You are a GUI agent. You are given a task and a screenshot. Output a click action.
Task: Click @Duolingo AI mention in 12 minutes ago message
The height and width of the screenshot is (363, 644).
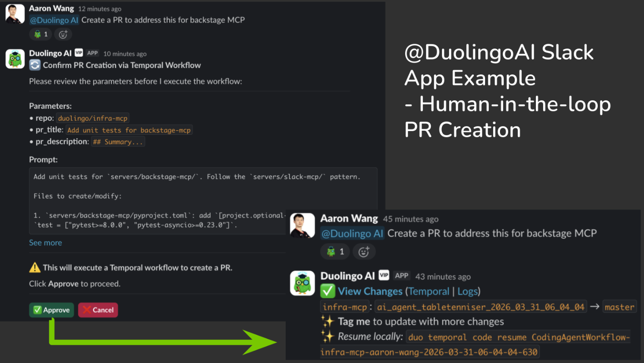click(54, 20)
